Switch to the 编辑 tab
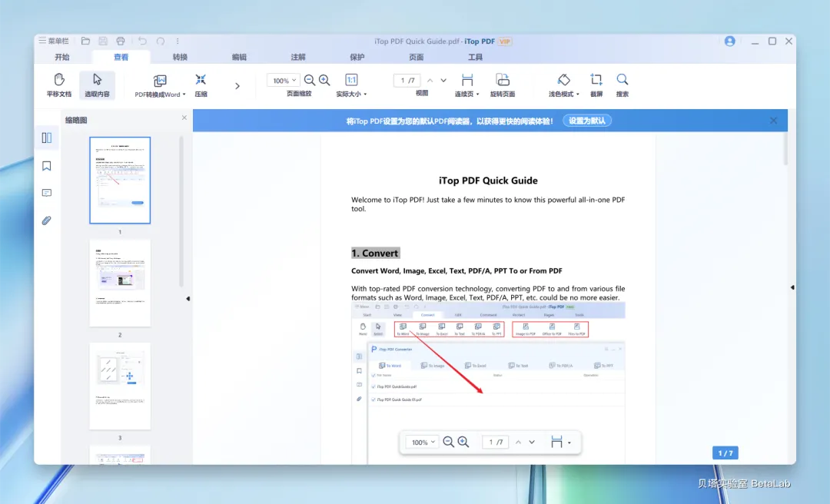The height and width of the screenshot is (504, 830). coord(239,57)
